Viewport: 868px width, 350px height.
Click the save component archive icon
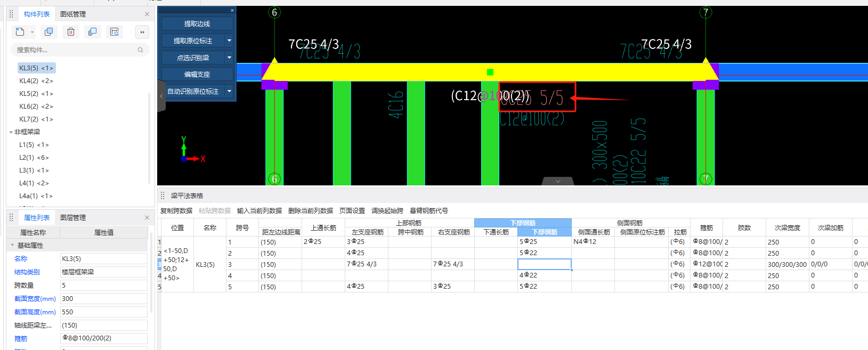click(x=114, y=32)
